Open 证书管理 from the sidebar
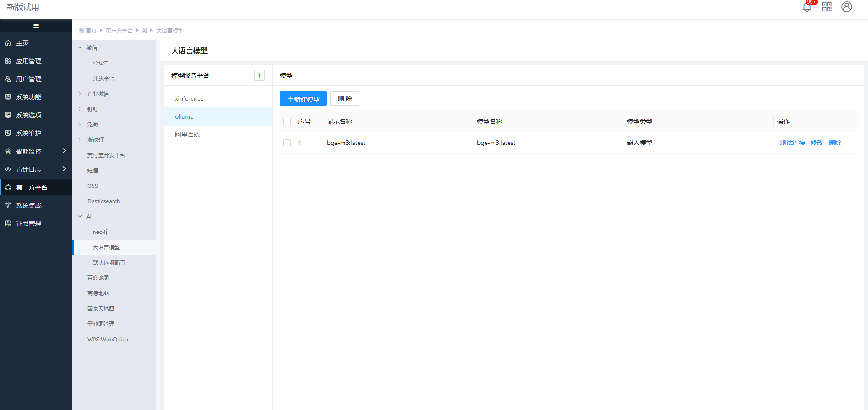This screenshot has width=868, height=410. (x=28, y=224)
